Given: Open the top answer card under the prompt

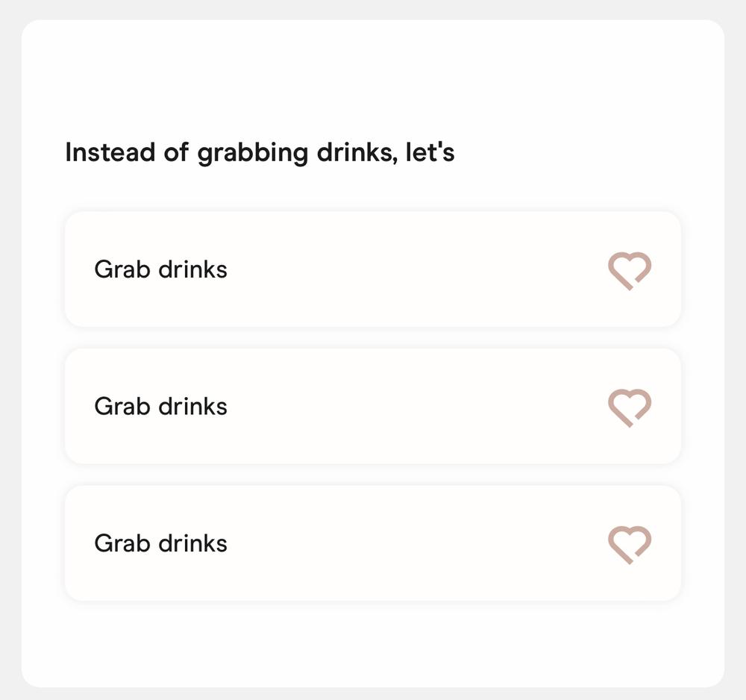Looking at the screenshot, I should pos(373,269).
